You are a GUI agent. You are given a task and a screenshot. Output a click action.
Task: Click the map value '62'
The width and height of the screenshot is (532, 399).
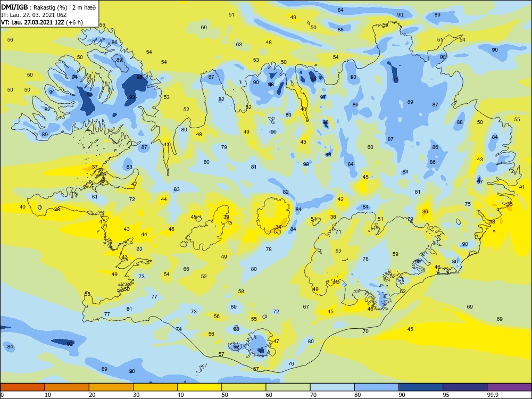(x=139, y=249)
